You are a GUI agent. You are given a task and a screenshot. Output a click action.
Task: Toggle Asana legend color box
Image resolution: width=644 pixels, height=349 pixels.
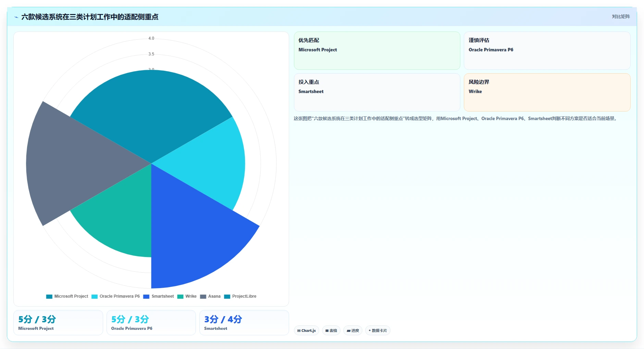coord(203,296)
